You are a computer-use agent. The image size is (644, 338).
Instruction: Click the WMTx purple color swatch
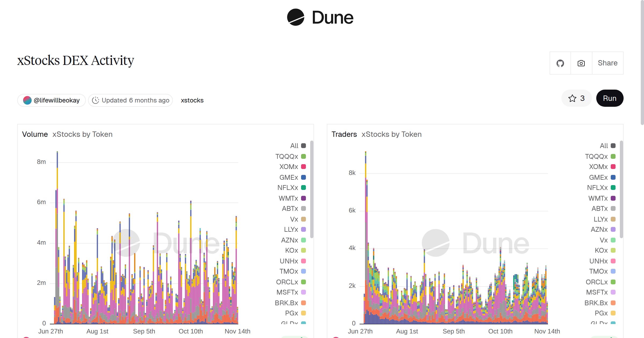point(303,198)
